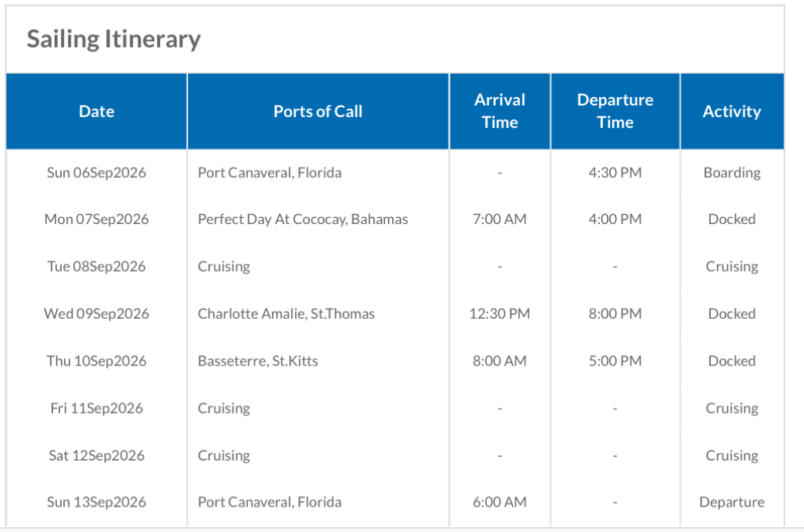Select the Thu 10Sep2026 date cell

coord(96,361)
